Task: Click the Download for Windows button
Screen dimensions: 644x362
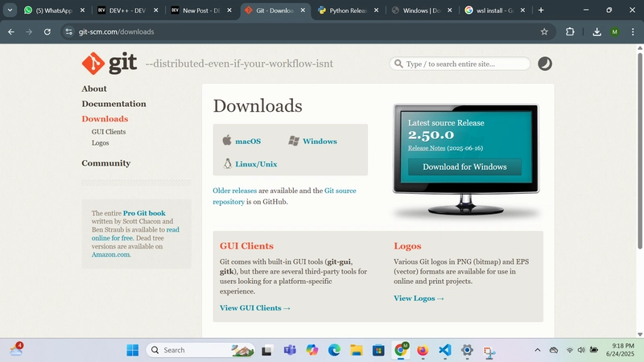Action: [464, 167]
